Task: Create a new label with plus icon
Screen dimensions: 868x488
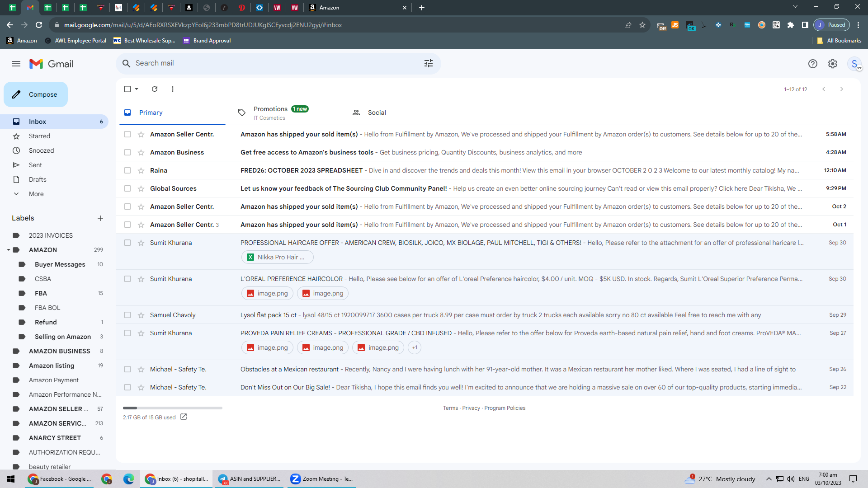Action: (x=100, y=218)
